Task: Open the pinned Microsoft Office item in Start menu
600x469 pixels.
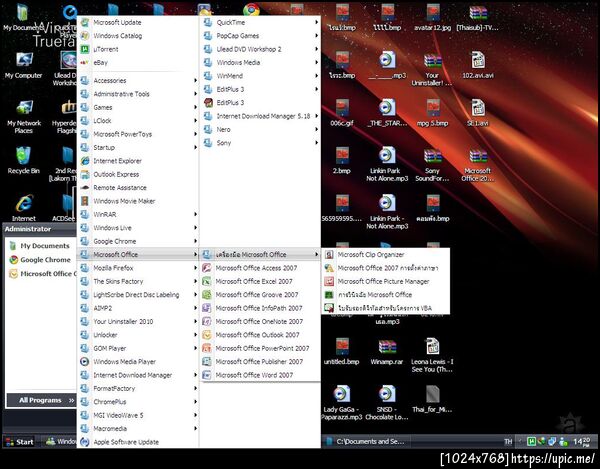Action: click(x=42, y=274)
